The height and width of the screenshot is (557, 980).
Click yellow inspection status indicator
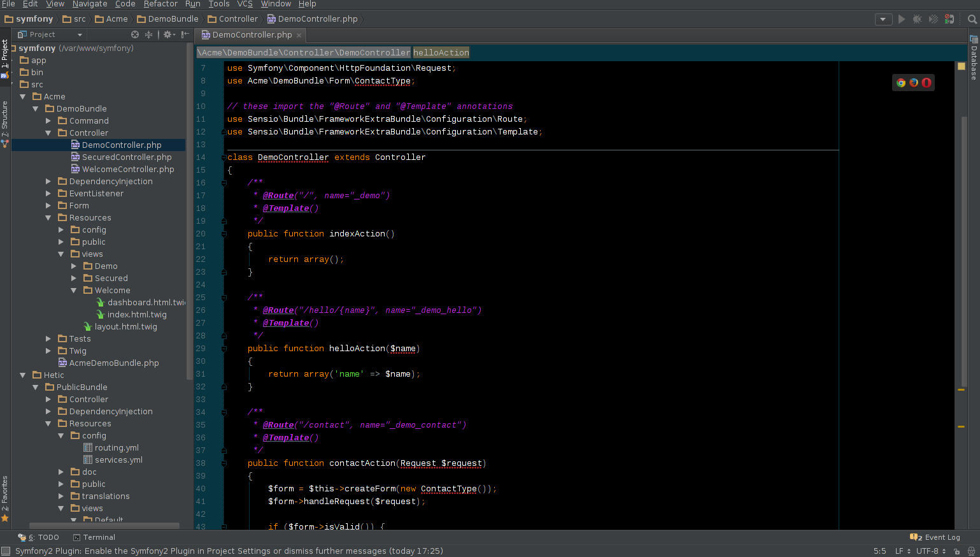962,66
